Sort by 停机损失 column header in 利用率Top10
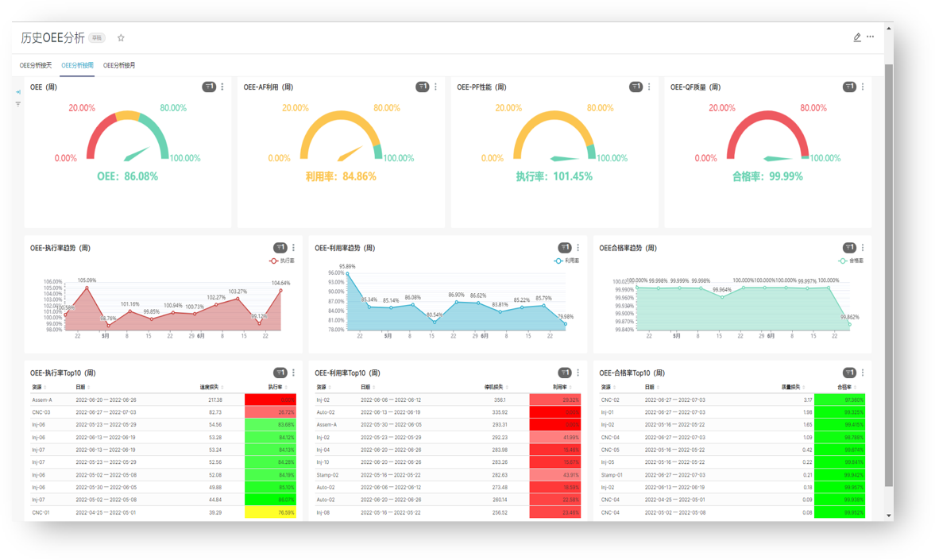 (x=494, y=387)
